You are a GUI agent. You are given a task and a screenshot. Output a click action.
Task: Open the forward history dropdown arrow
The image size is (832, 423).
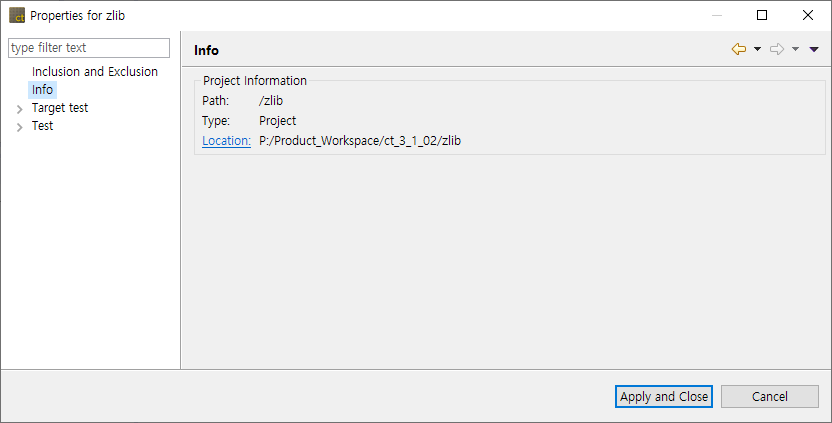(795, 49)
